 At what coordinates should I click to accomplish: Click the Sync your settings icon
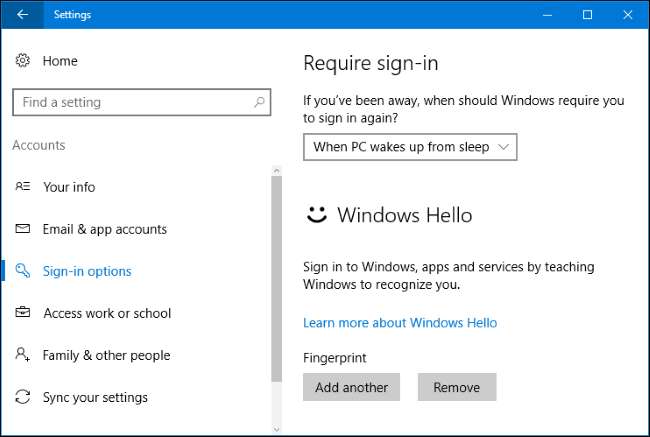coord(22,397)
